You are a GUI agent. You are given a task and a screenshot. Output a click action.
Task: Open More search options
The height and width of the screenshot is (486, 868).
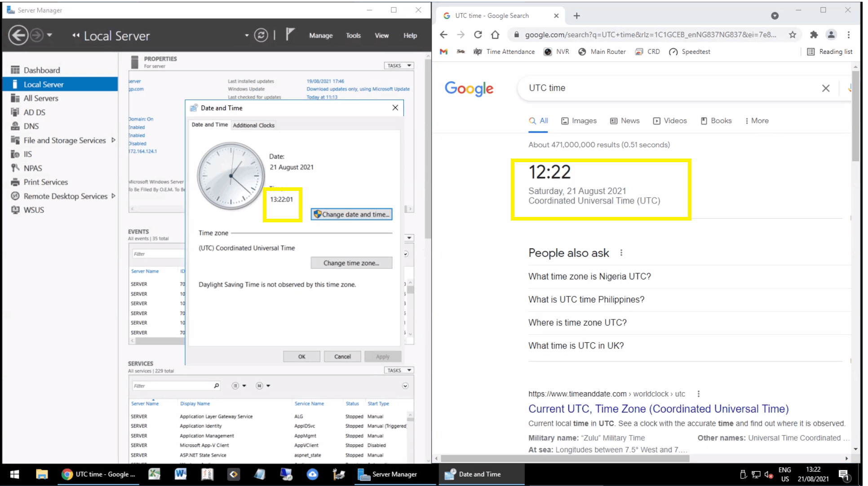tap(757, 121)
